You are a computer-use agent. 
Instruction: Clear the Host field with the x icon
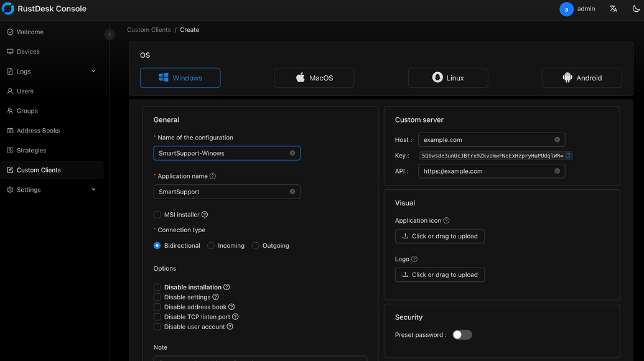[x=557, y=139]
